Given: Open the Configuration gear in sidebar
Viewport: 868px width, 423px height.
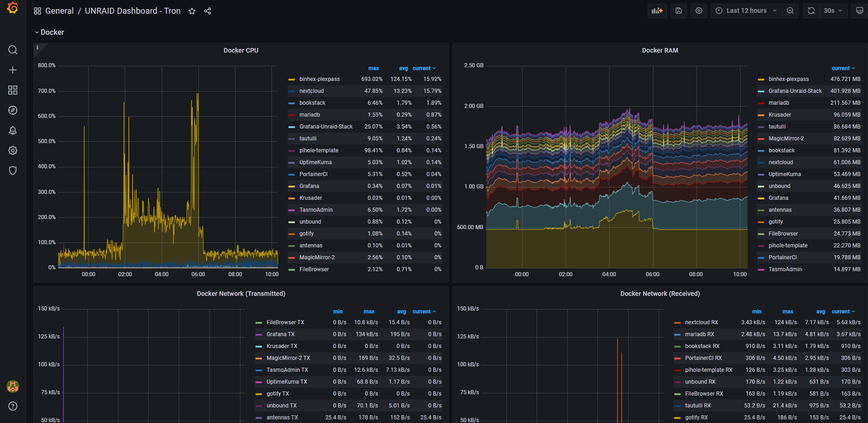Looking at the screenshot, I should point(13,150).
